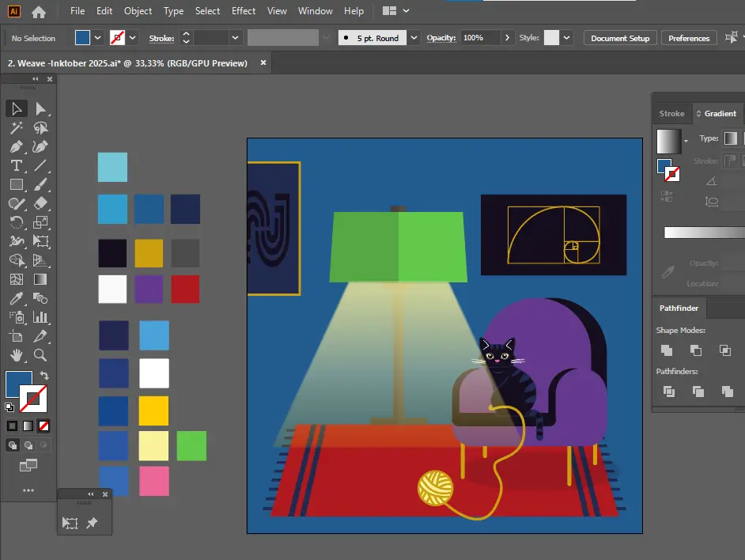The image size is (745, 560).
Task: Click the Home icon in top bar
Action: point(39,11)
